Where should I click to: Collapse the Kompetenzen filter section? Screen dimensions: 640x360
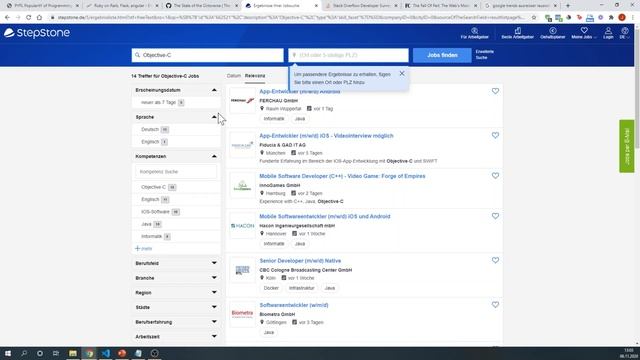click(x=214, y=156)
